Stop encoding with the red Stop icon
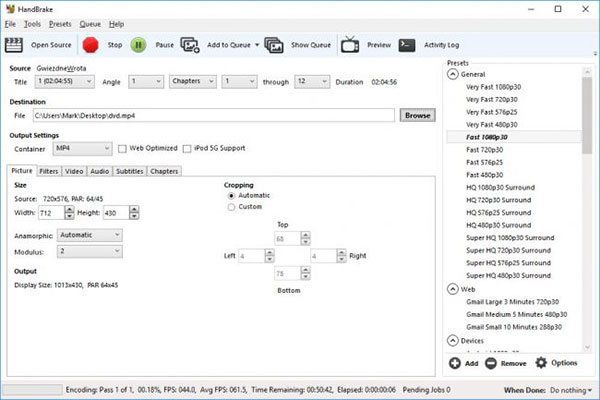600x400 pixels. tap(91, 45)
